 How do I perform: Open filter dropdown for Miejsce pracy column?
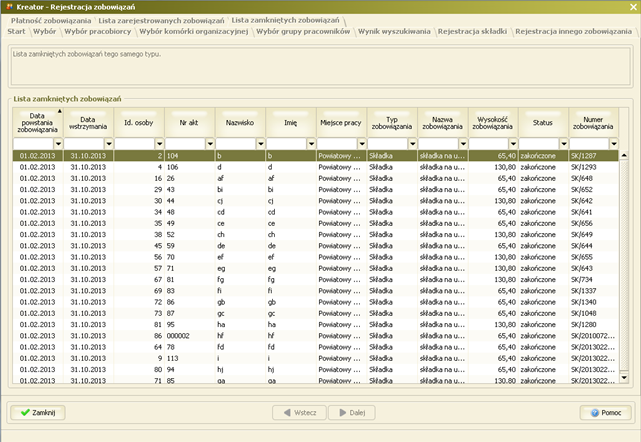(x=362, y=144)
